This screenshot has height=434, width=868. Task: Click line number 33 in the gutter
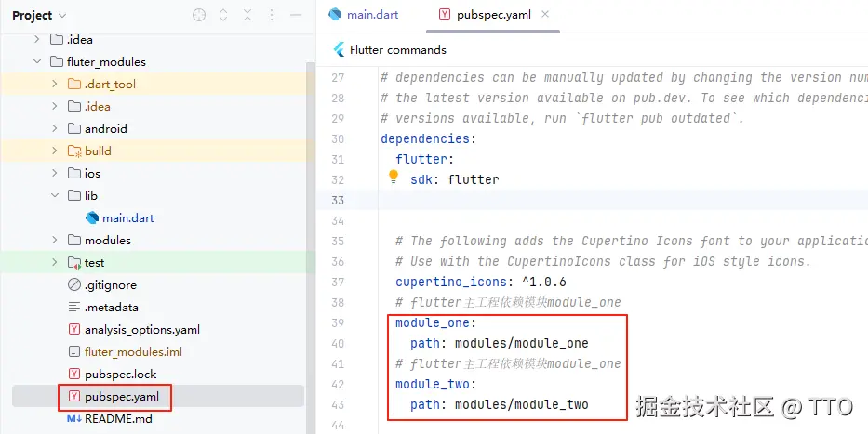338,200
